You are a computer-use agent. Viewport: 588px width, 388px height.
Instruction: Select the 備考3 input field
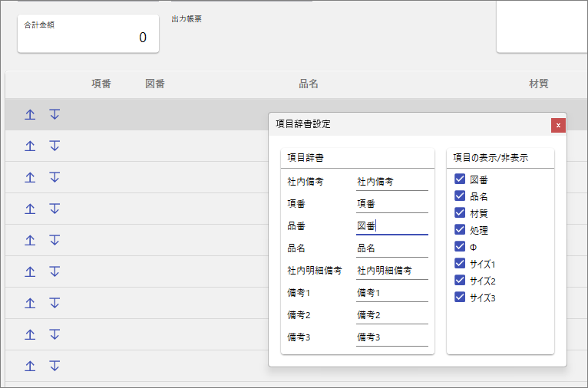(391, 337)
